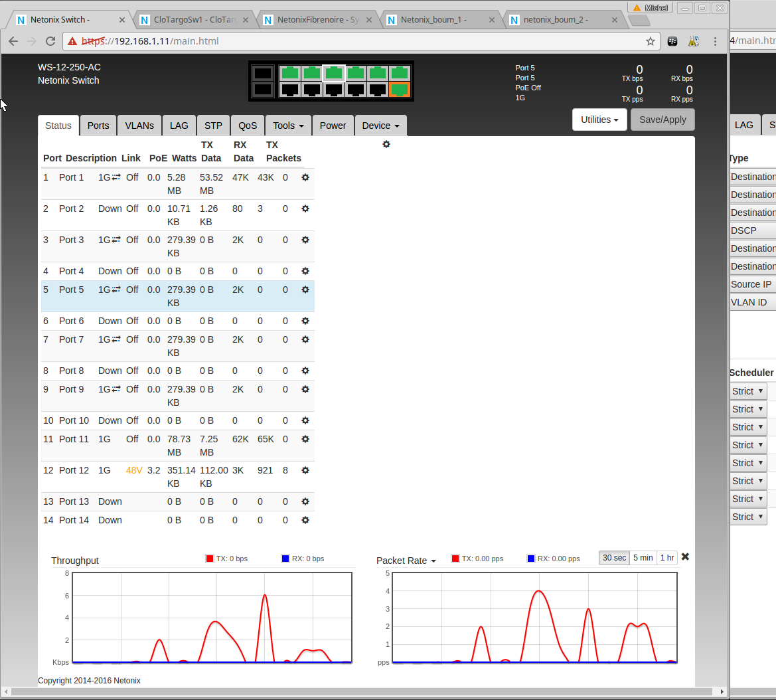Click the Save/Apply button

pos(662,120)
